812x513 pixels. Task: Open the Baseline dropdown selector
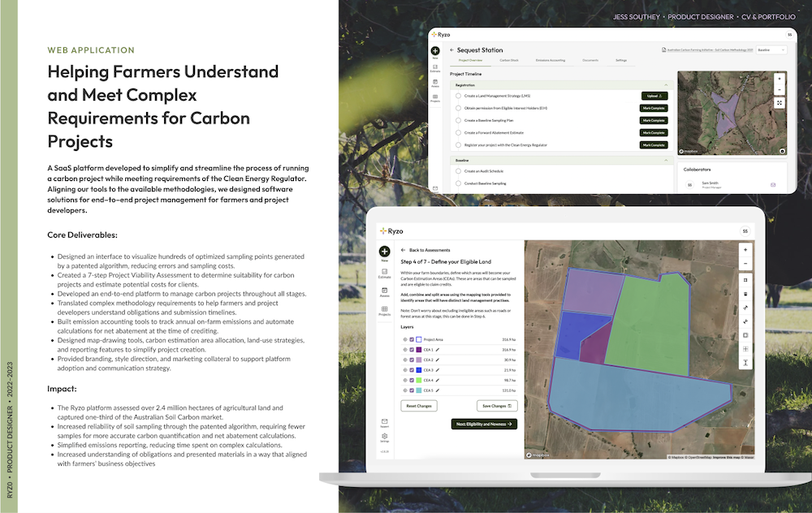771,50
